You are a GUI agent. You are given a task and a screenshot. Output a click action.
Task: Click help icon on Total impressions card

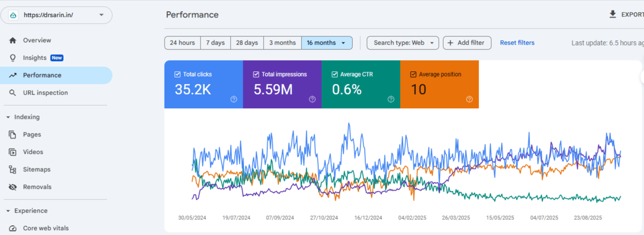312,99
